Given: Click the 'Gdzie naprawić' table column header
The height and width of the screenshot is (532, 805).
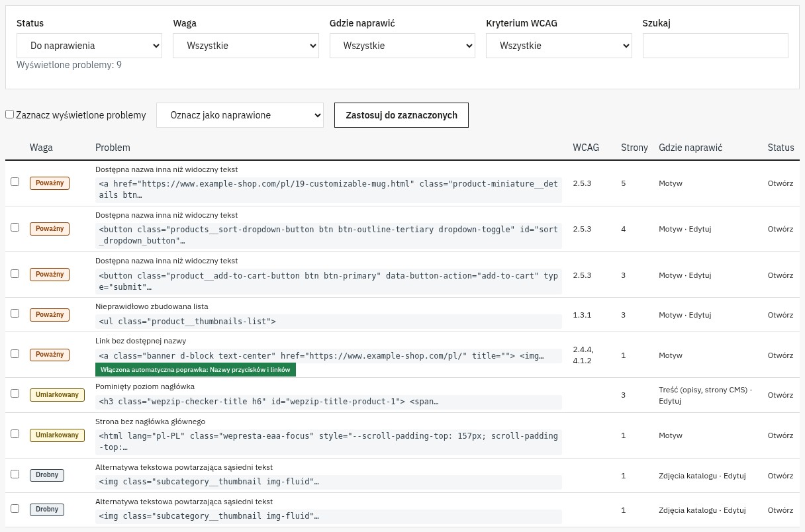Looking at the screenshot, I should (x=690, y=148).
